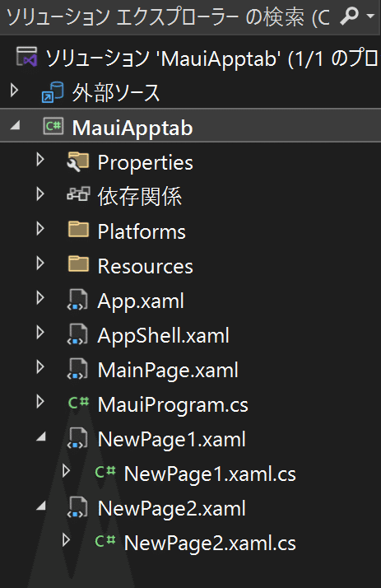Expand the NewPage2.xaml.cs node
The image size is (381, 588).
pos(67,540)
